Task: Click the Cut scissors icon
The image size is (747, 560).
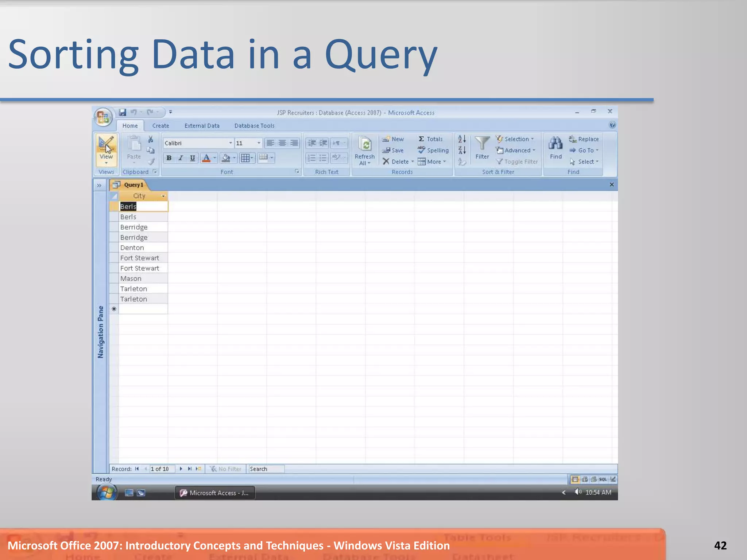Action: 150,139
